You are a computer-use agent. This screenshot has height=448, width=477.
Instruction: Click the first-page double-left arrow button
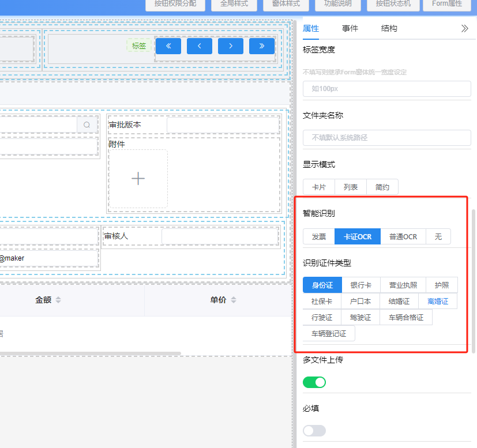168,46
